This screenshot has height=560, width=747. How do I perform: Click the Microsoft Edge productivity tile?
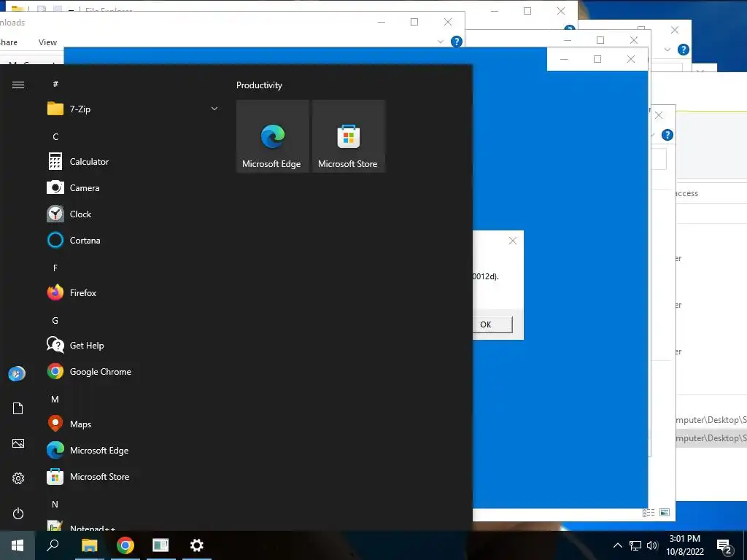(273, 136)
